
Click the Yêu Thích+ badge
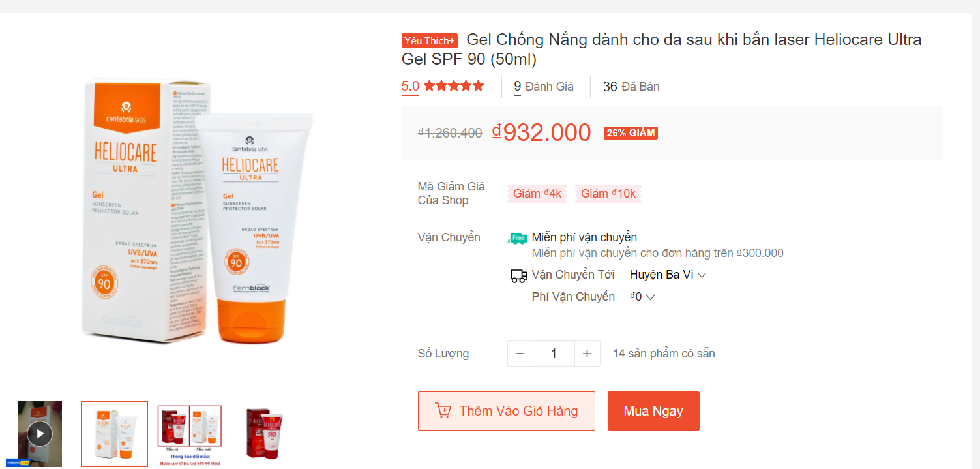(429, 40)
